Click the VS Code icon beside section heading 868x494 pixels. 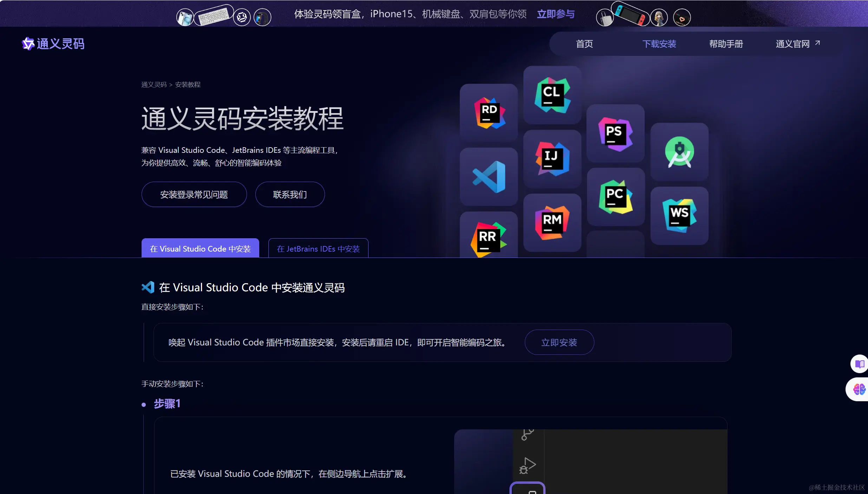[148, 287]
